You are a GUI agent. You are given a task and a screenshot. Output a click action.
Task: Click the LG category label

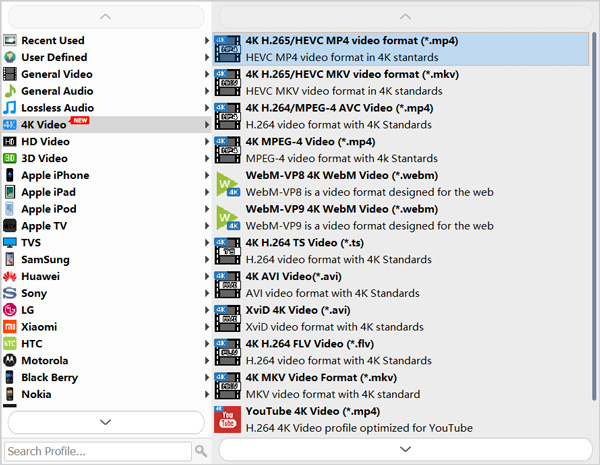click(x=28, y=310)
